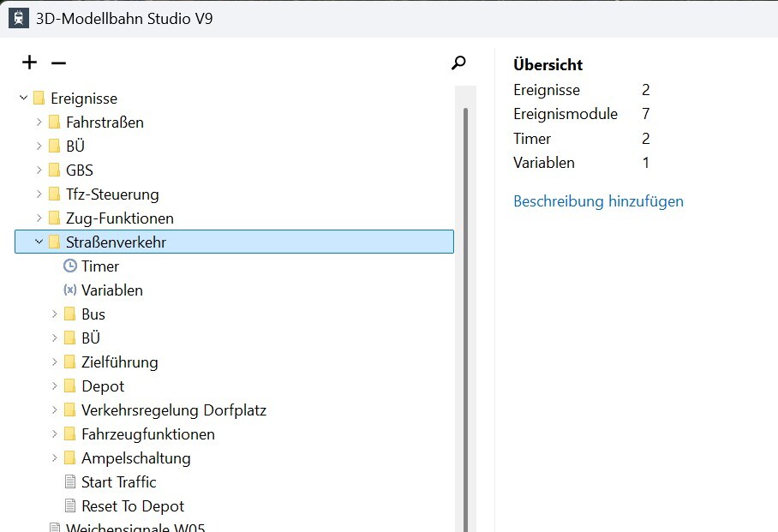This screenshot has height=532, width=778.
Task: Click the plus icon to add an item
Action: (30, 63)
